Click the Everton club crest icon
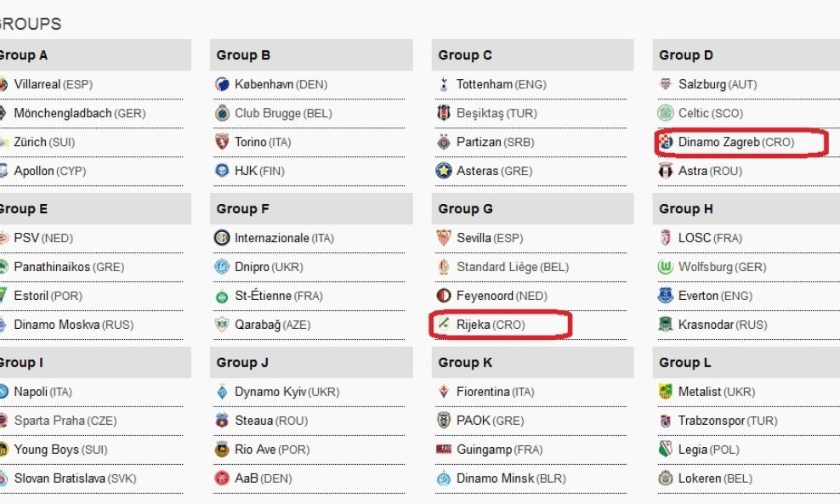 pos(666,296)
